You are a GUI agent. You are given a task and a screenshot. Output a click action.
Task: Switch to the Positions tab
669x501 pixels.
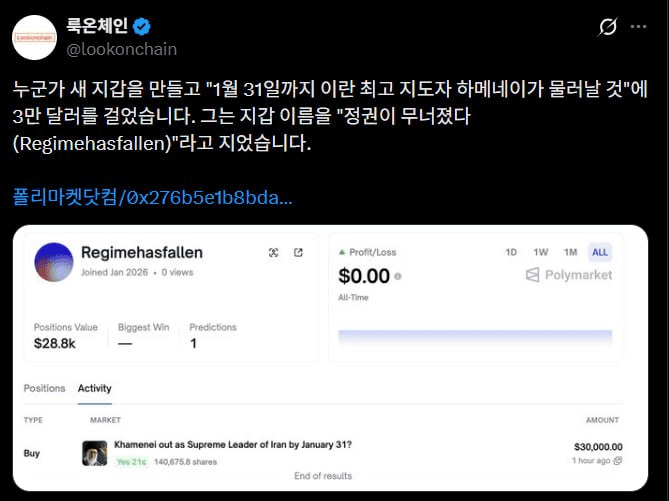click(44, 388)
